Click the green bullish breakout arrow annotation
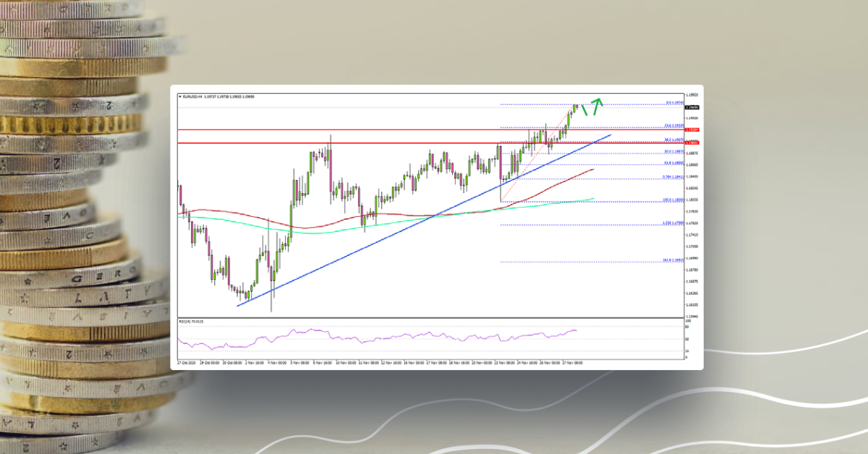This screenshot has width=868, height=454. pyautogui.click(x=597, y=107)
